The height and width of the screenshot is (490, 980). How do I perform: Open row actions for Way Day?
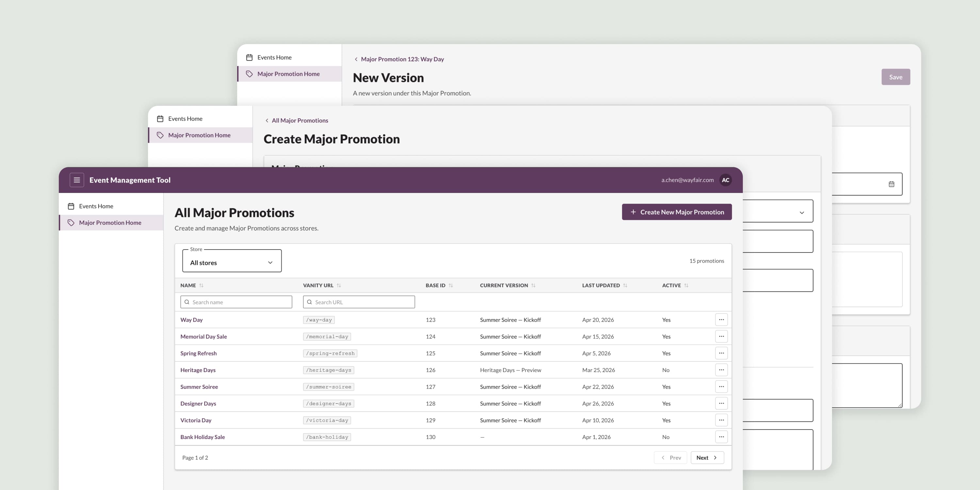point(721,319)
